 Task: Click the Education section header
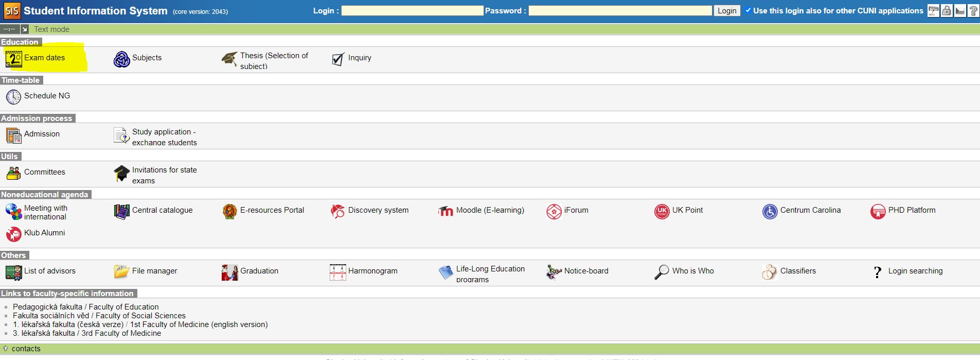tap(20, 42)
